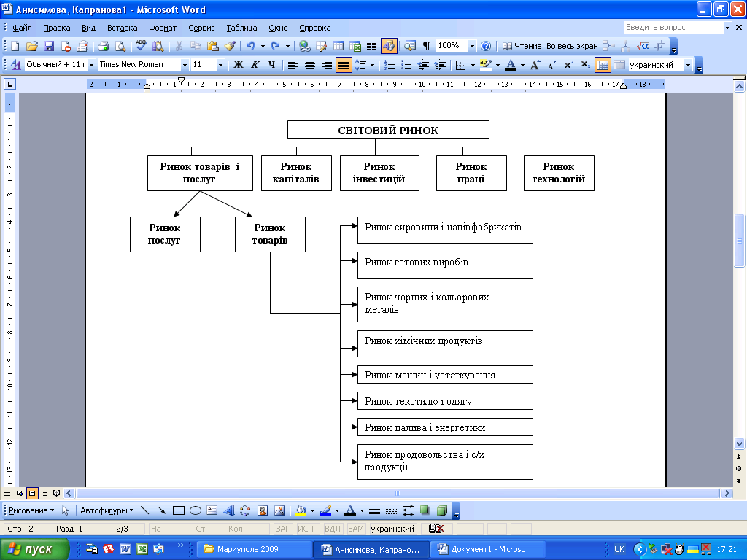
Task: Switch to Чтение reading layout
Action: pos(522,46)
